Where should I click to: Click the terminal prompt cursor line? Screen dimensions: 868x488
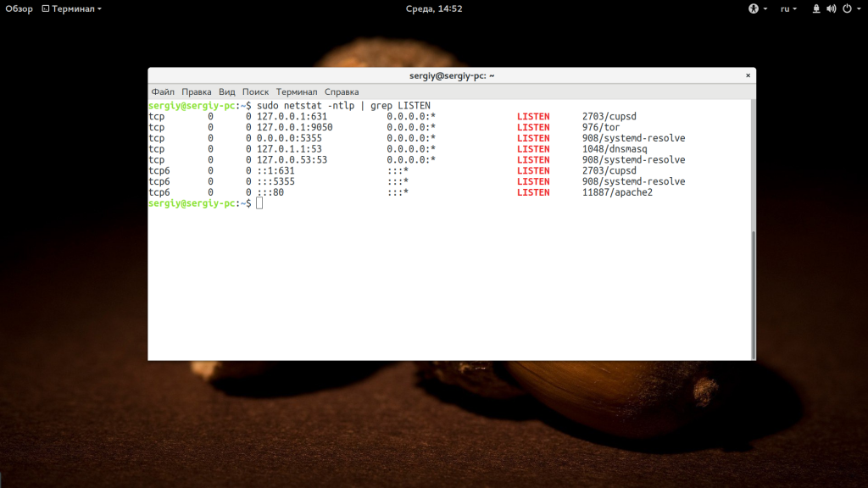click(259, 203)
